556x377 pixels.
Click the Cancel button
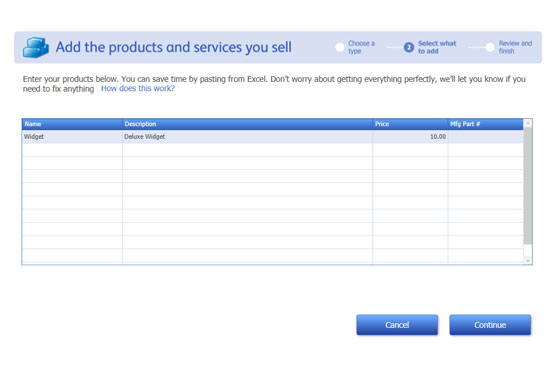(397, 325)
